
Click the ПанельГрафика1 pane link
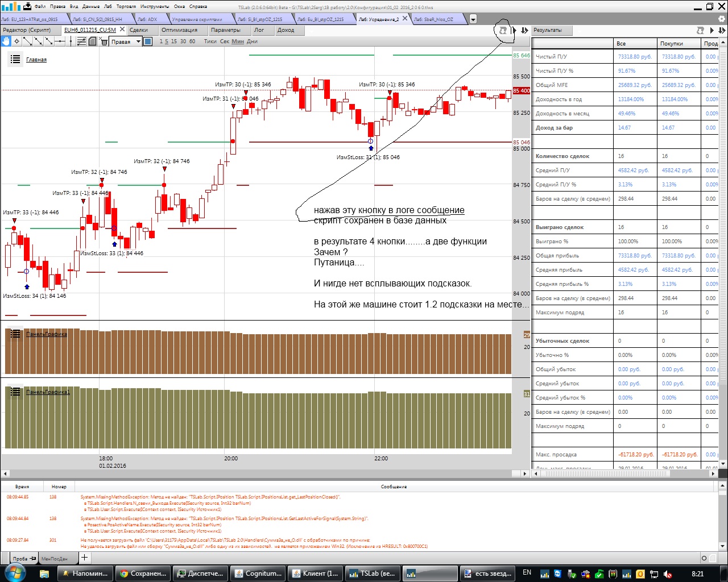click(x=48, y=392)
